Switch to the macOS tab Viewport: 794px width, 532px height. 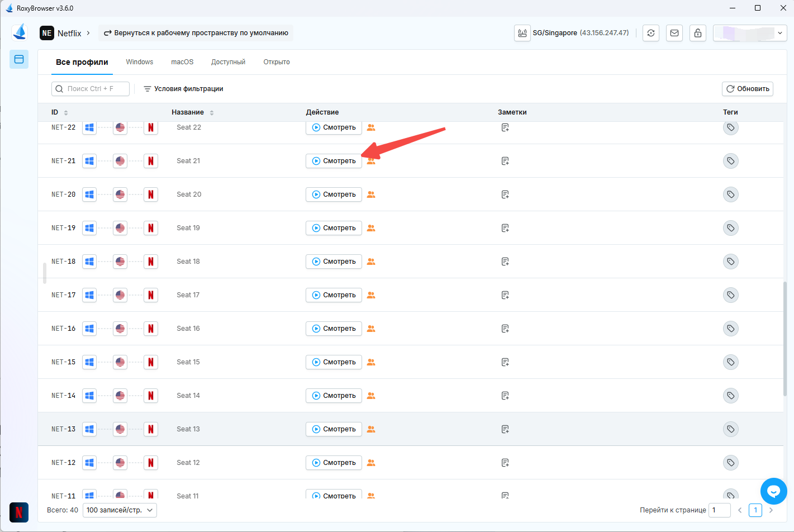(x=182, y=62)
